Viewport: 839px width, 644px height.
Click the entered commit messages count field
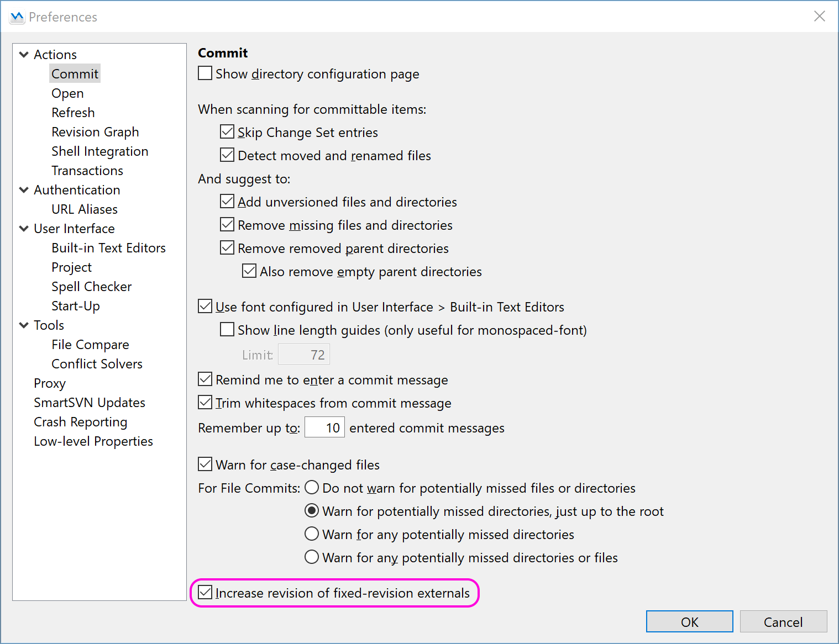[x=324, y=427]
